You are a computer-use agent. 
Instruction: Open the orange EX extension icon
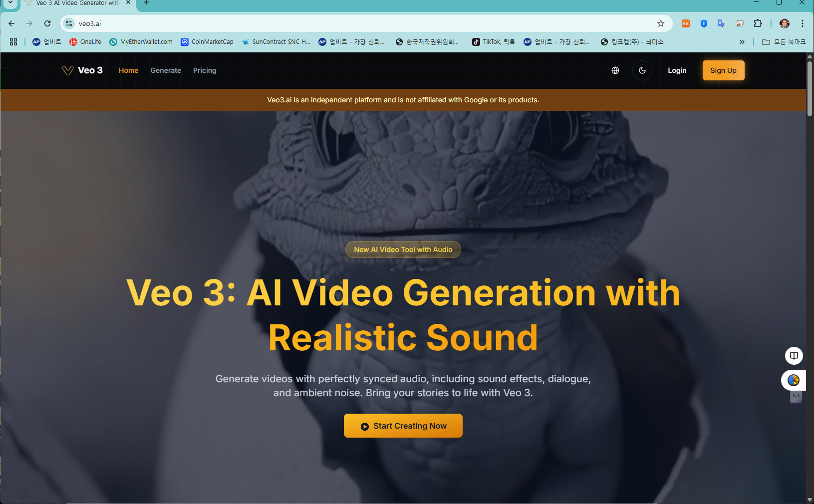pos(686,23)
